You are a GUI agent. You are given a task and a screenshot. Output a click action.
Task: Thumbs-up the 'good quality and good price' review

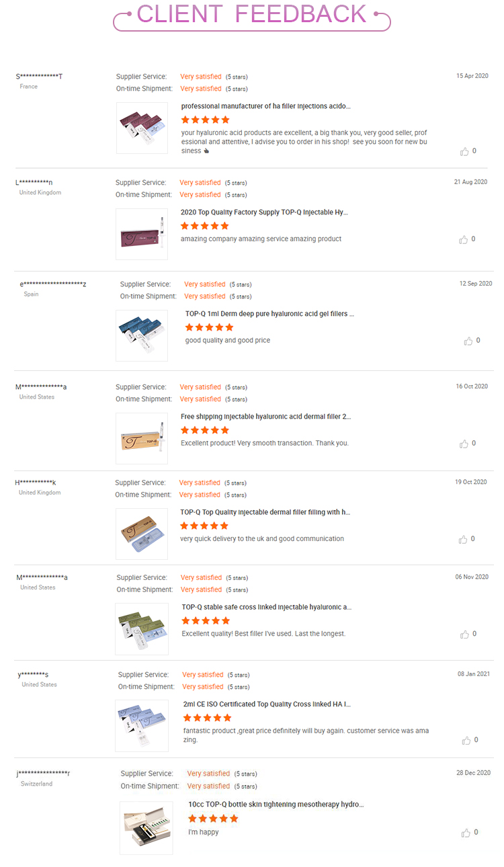click(468, 341)
